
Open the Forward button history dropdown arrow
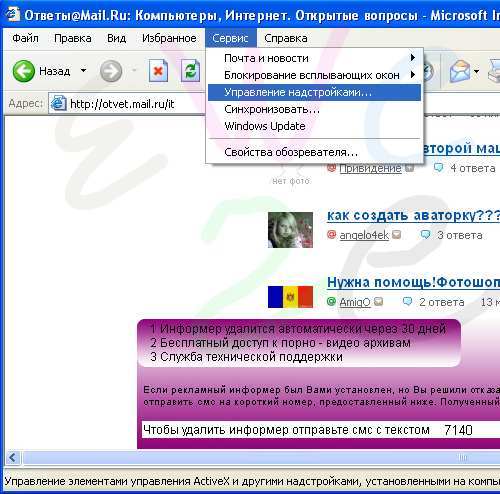pyautogui.click(x=134, y=71)
